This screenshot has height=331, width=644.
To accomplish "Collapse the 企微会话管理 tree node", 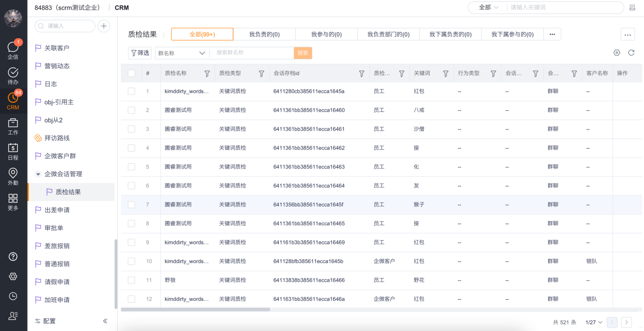I will [x=38, y=174].
